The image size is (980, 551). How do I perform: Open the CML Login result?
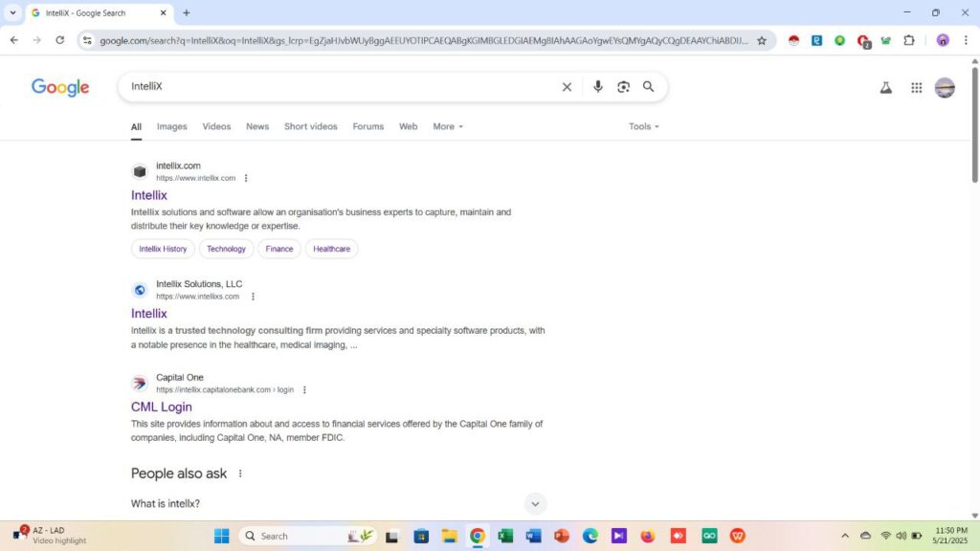click(161, 407)
